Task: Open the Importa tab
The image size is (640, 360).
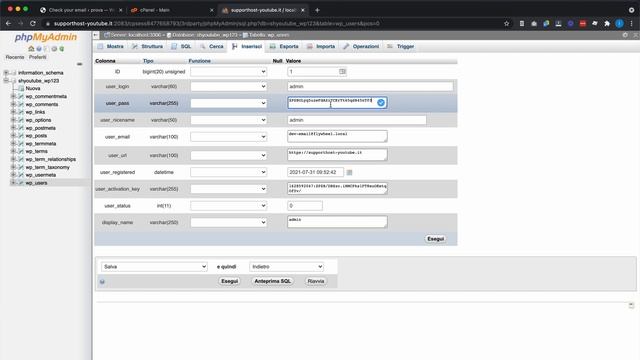Action: [x=321, y=47]
